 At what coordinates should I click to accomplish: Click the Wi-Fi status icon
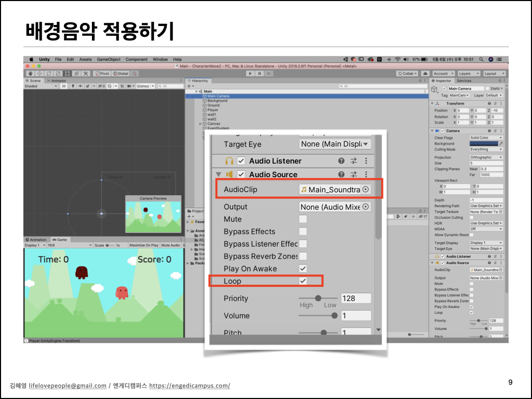397,59
